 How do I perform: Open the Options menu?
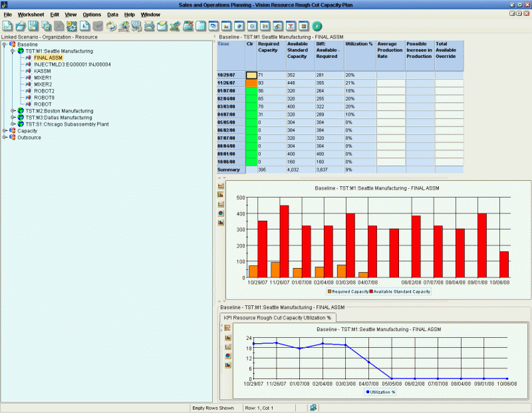[x=92, y=15]
